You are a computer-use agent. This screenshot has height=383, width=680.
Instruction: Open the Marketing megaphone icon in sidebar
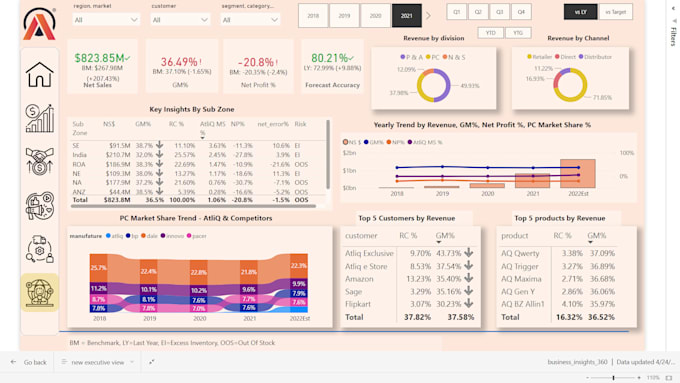39,205
